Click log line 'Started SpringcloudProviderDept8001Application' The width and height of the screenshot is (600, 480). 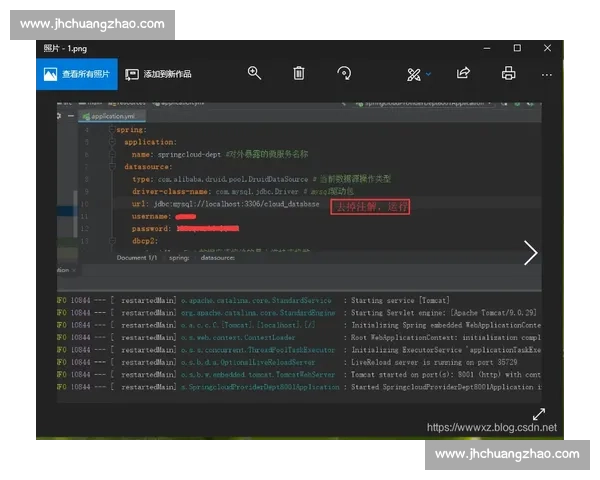[x=446, y=387]
